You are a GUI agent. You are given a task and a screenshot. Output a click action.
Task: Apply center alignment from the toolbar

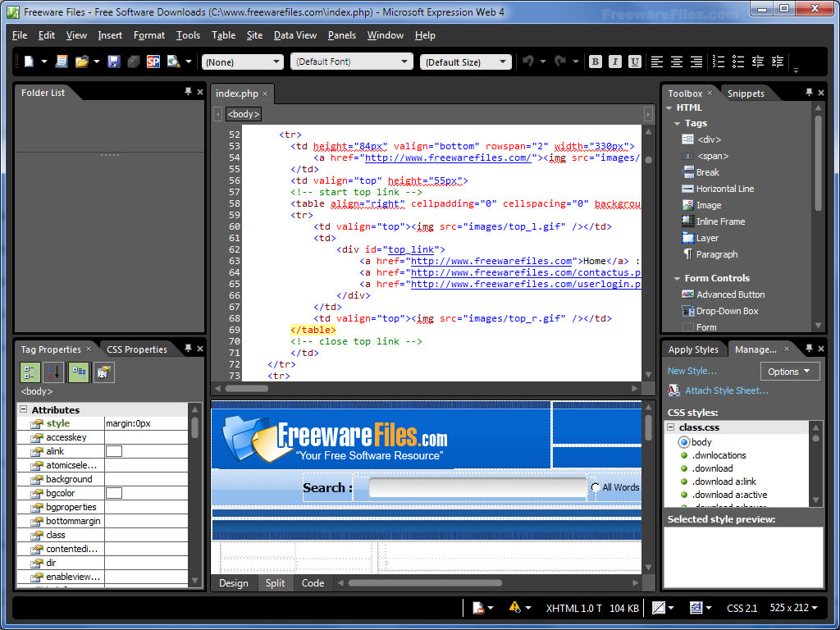click(x=677, y=62)
